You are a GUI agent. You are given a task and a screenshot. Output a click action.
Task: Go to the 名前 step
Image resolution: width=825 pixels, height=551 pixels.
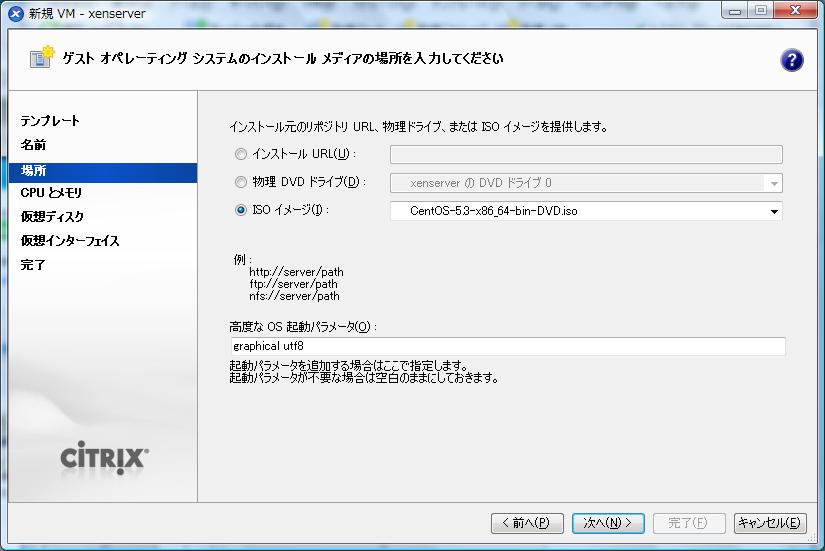pos(33,145)
